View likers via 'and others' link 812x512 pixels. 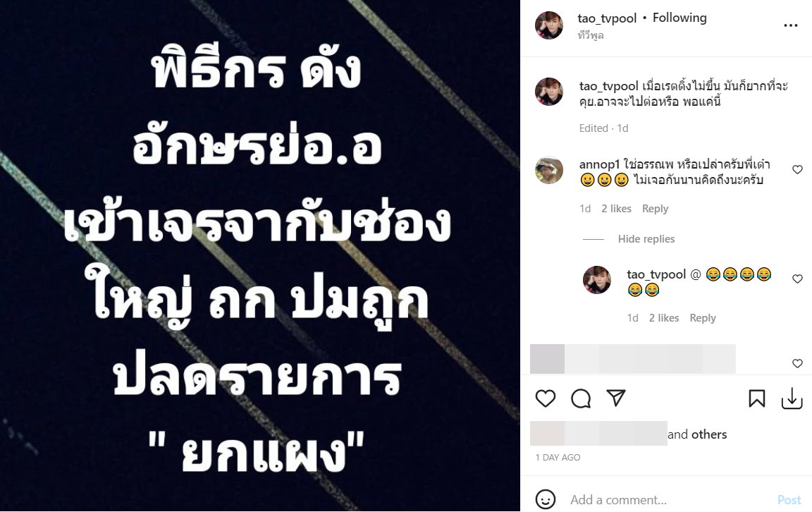pyautogui.click(x=697, y=434)
